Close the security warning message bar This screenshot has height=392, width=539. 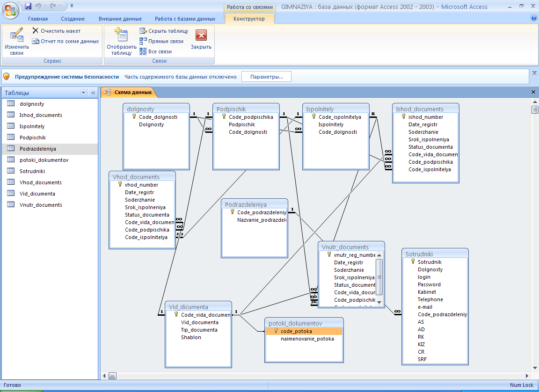[534, 73]
